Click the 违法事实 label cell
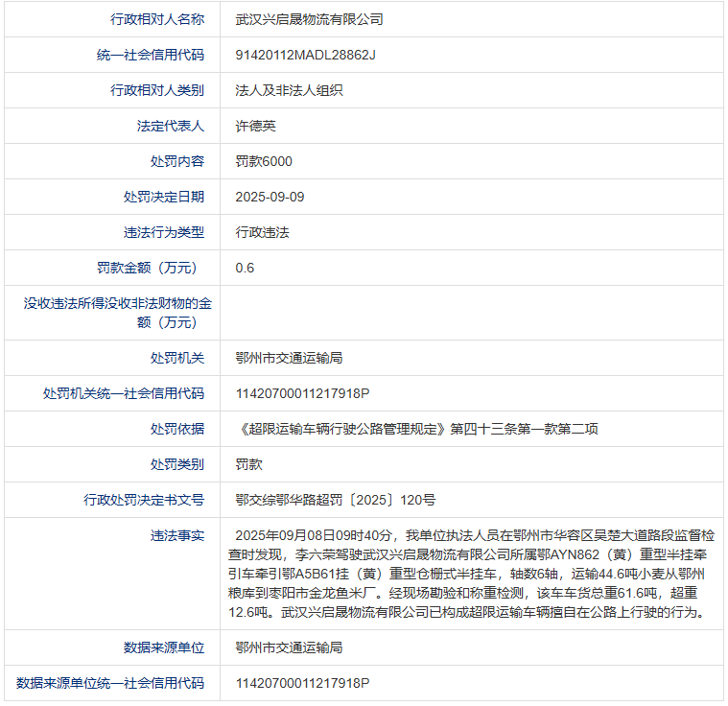The image size is (728, 706). 176,535
